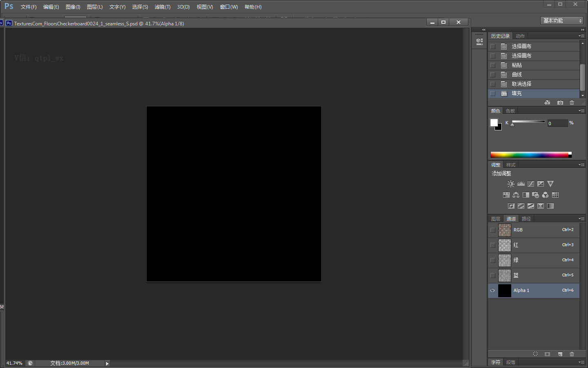The width and height of the screenshot is (588, 368).
Task: Expand the icon dock double-arrow
Action: pyautogui.click(x=484, y=30)
